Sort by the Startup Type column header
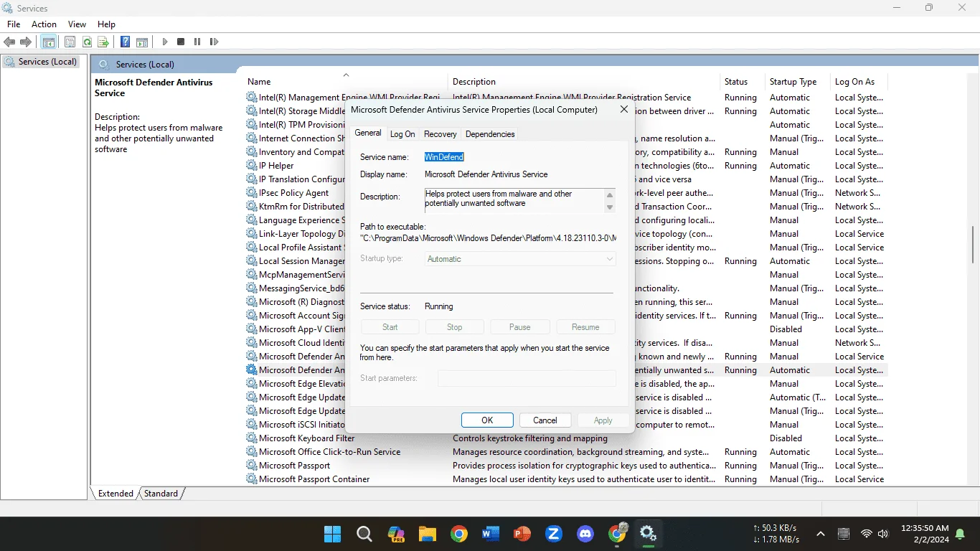Viewport: 980px width, 551px height. pos(798,82)
